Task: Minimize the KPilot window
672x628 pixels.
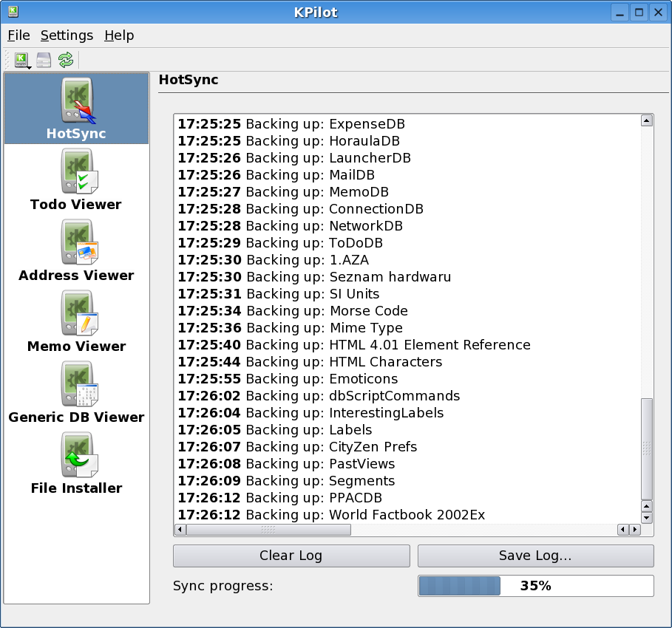Action: point(620,13)
